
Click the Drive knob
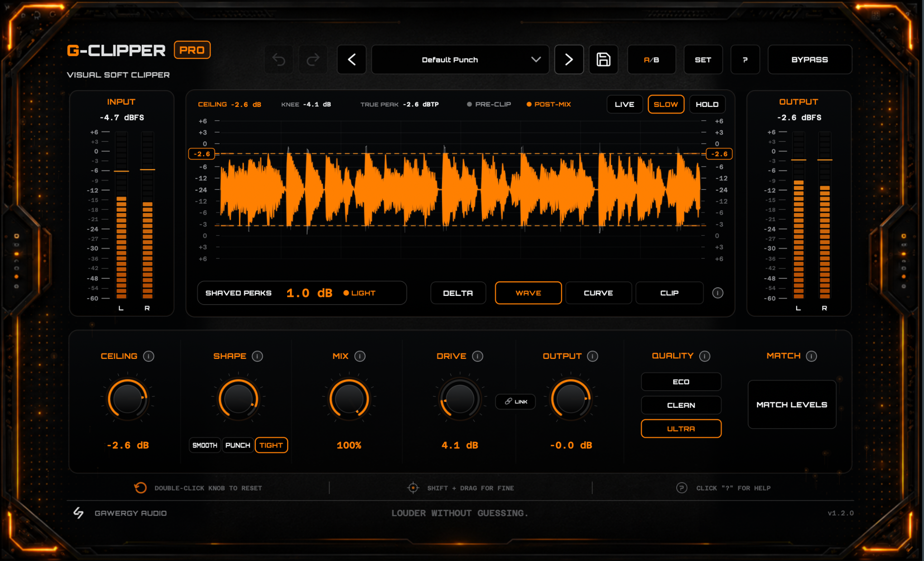(460, 399)
